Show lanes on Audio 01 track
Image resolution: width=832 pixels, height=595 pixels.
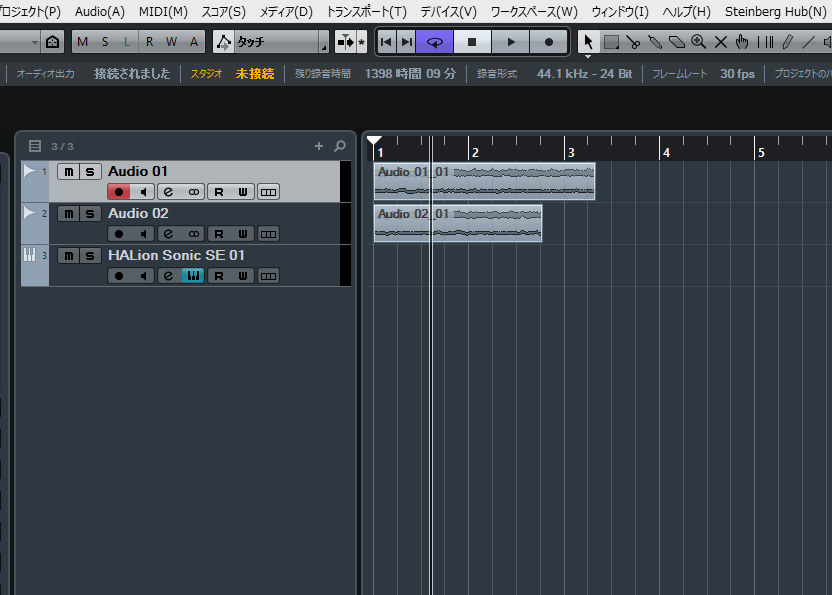pos(268,192)
